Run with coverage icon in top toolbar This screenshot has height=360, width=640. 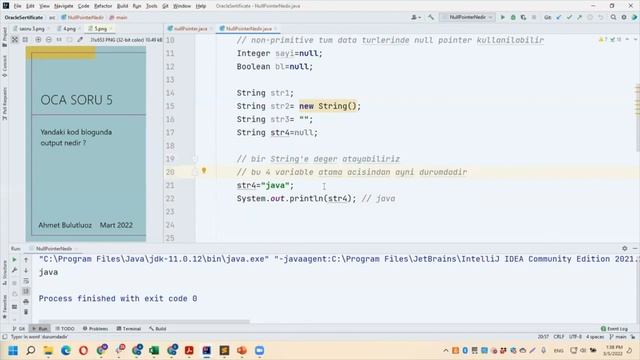tap(523, 17)
